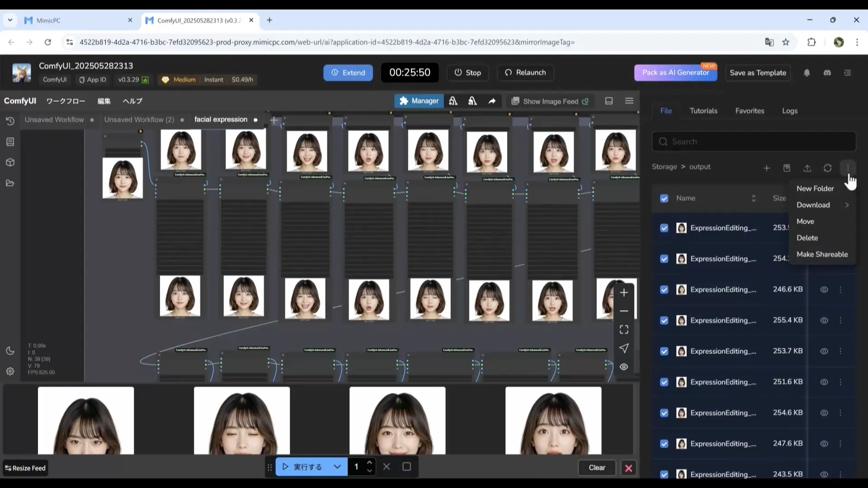Activate the fit-to-view icon on the canvas
Image resolution: width=868 pixels, height=488 pixels.
click(624, 329)
